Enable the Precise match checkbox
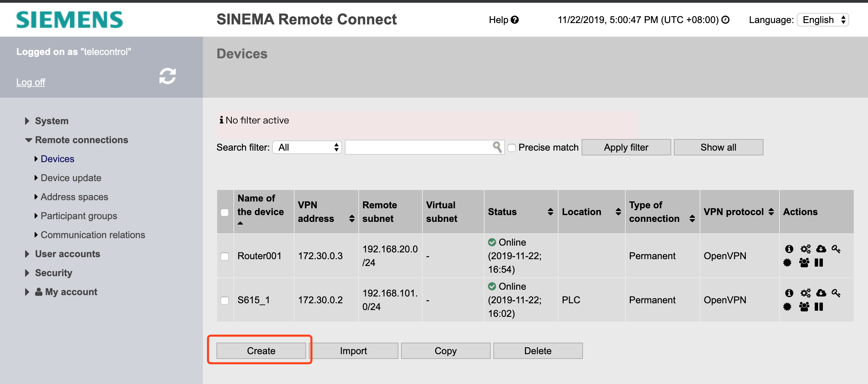This screenshot has width=868, height=384. tap(512, 148)
